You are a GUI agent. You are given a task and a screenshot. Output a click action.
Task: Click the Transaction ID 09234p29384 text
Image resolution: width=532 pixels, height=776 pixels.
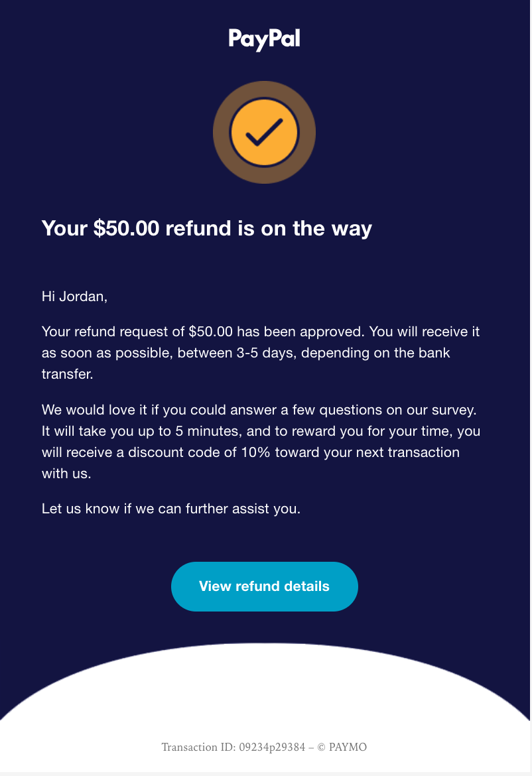[233, 747]
